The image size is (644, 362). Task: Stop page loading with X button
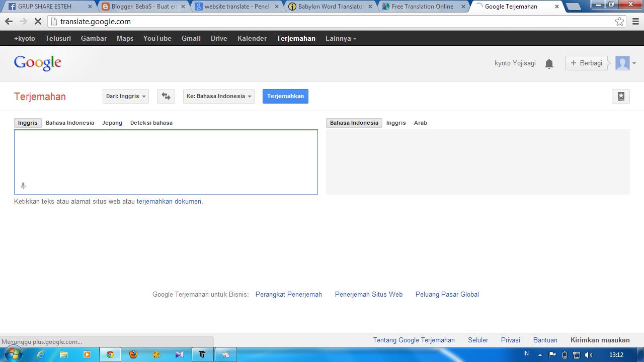(37, 22)
